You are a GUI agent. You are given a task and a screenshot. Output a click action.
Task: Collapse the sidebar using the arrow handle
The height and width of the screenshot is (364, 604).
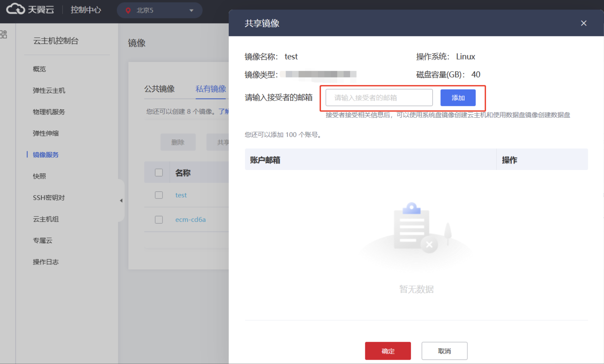[121, 201]
